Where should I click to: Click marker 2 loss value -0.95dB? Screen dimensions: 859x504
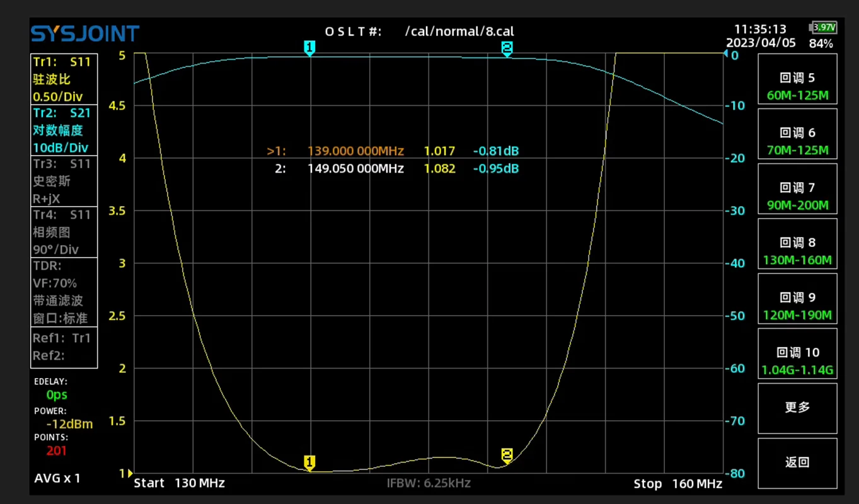[x=496, y=169]
